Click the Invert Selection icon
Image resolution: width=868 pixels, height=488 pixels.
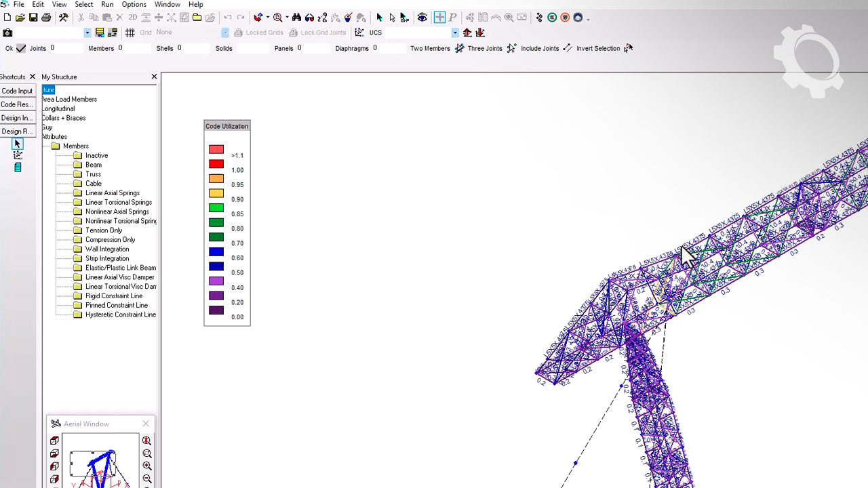628,48
